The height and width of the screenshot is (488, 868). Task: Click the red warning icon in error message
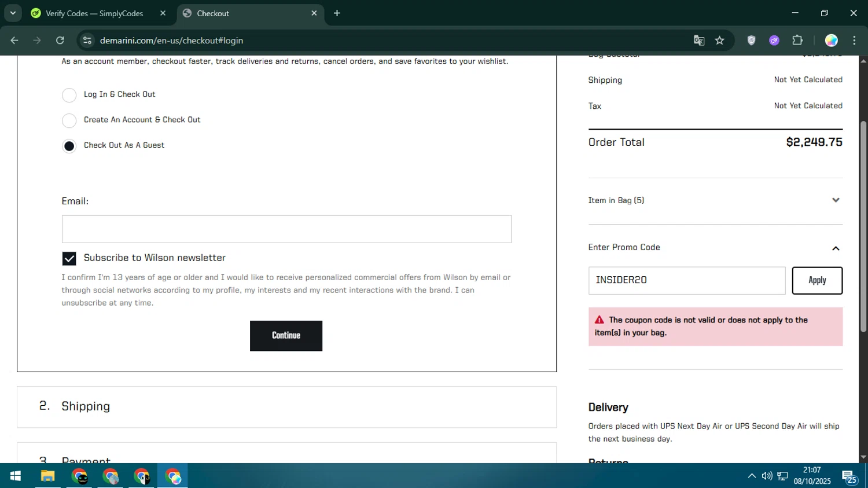click(x=599, y=320)
